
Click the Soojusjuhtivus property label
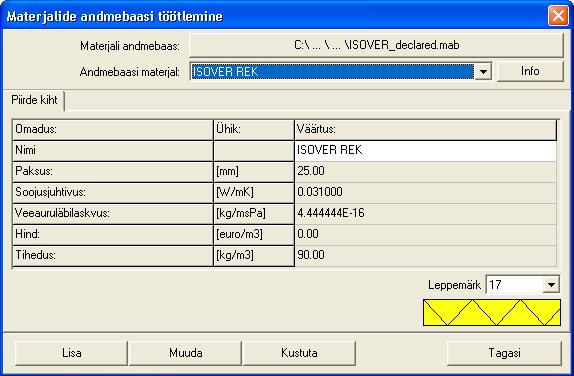(x=113, y=193)
